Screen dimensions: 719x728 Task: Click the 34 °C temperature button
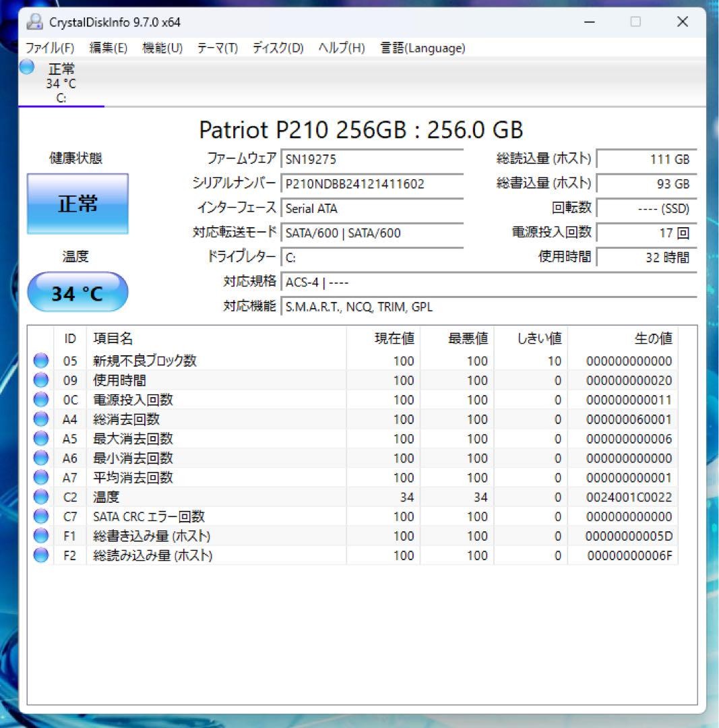(x=77, y=292)
